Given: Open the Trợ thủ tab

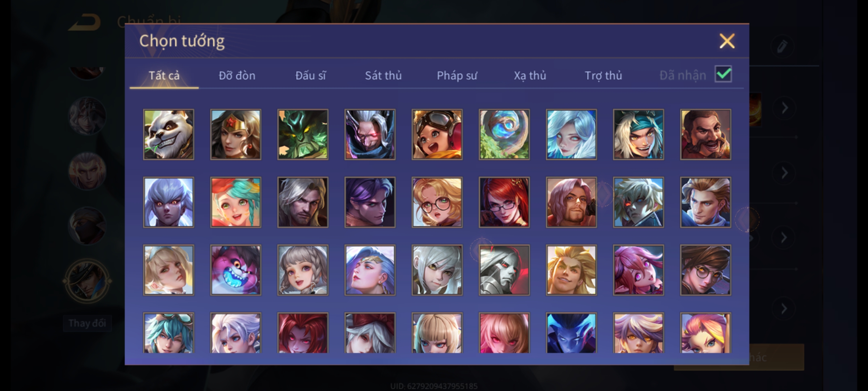Looking at the screenshot, I should pos(603,75).
